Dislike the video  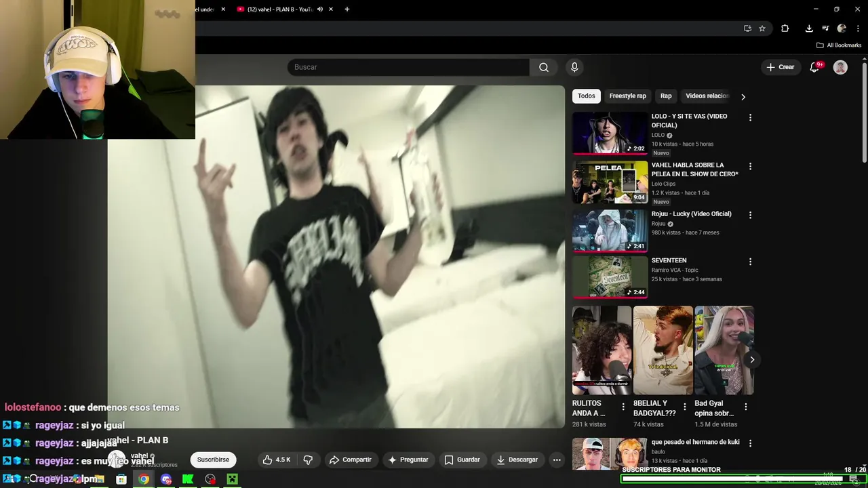pyautogui.click(x=308, y=460)
